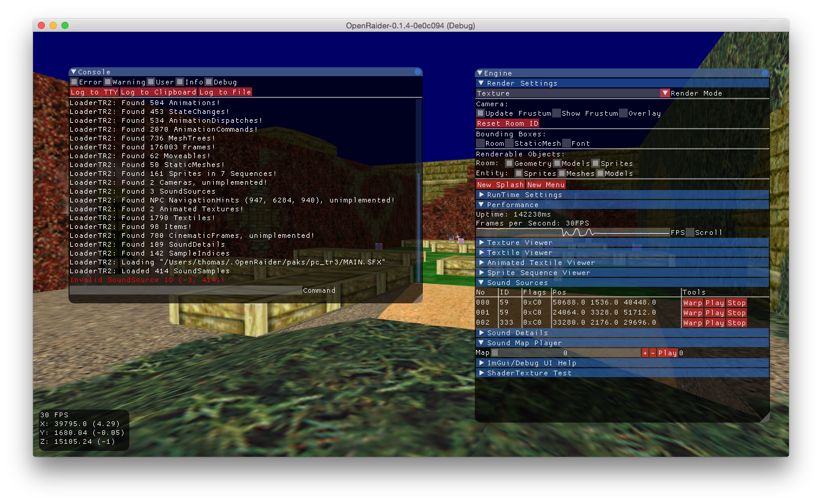The height and width of the screenshot is (504, 822).
Task: Toggle Font bounding boxes checkbox
Action: 566,143
